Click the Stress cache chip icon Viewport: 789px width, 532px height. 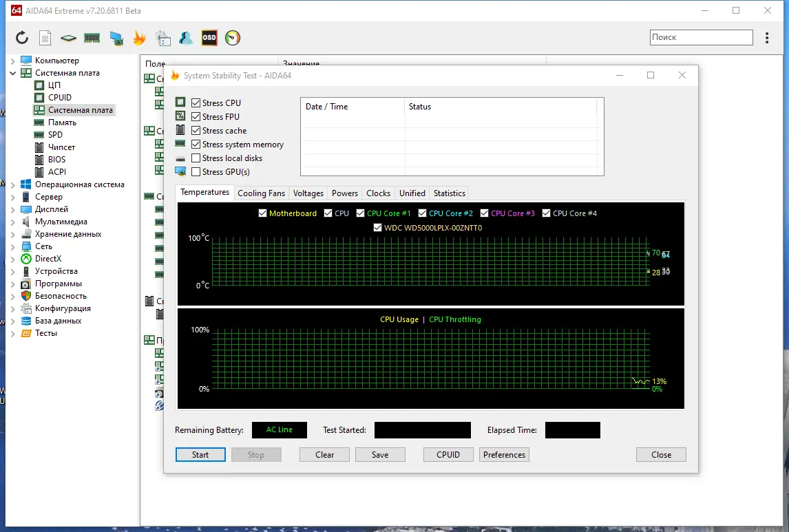[x=180, y=130]
